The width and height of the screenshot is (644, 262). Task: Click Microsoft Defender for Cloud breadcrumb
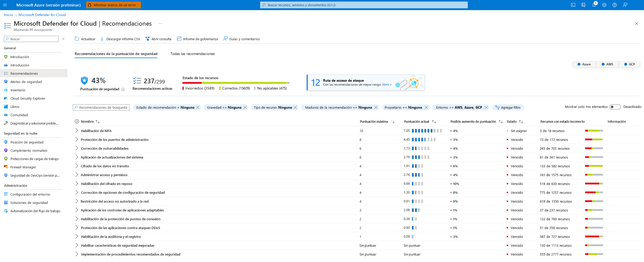[42, 15]
